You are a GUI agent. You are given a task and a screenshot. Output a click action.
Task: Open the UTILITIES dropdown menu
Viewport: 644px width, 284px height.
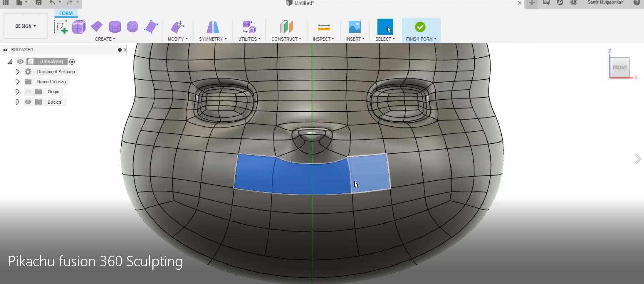coord(249,39)
